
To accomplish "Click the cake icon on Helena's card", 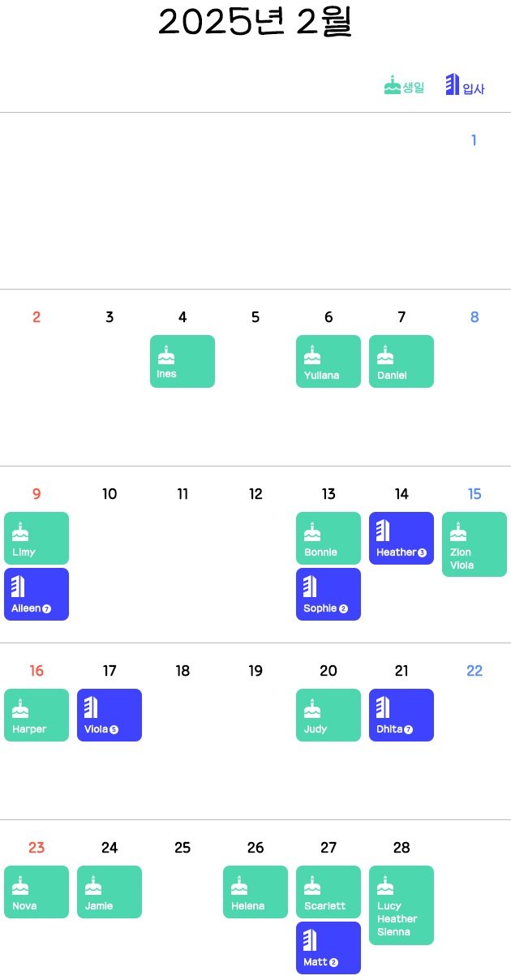I will pyautogui.click(x=239, y=885).
